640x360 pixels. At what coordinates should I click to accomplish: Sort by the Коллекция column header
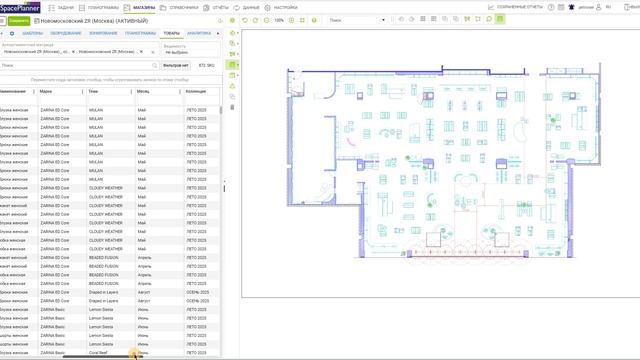pyautogui.click(x=196, y=91)
